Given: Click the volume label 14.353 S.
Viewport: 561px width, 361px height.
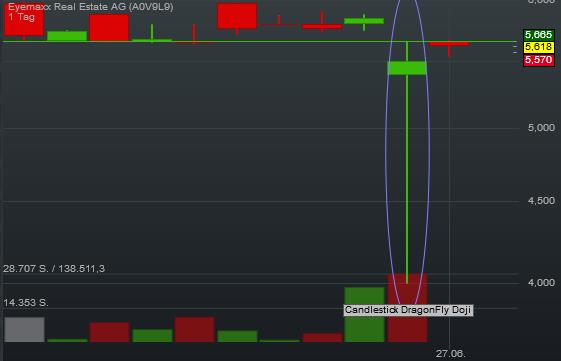Looking at the screenshot, I should pyautogui.click(x=26, y=303).
